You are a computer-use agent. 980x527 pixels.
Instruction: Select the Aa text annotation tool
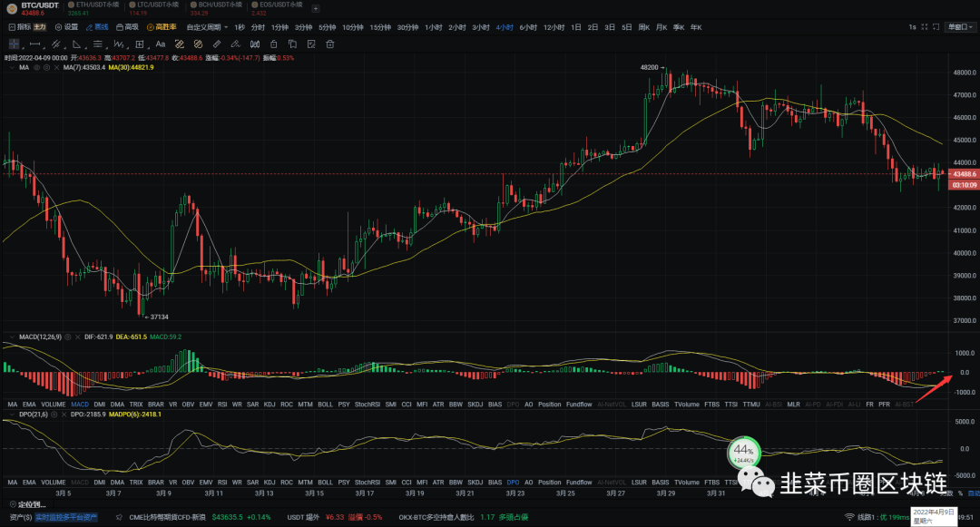click(160, 44)
